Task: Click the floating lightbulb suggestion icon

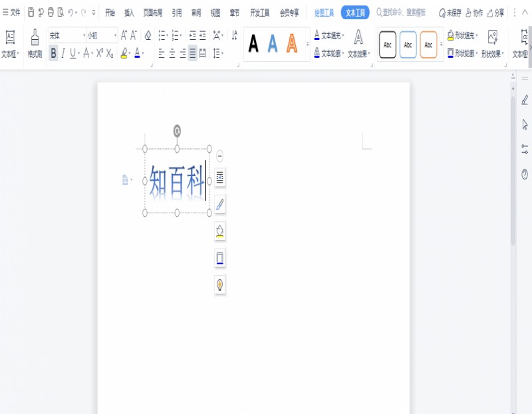Action: click(x=220, y=285)
